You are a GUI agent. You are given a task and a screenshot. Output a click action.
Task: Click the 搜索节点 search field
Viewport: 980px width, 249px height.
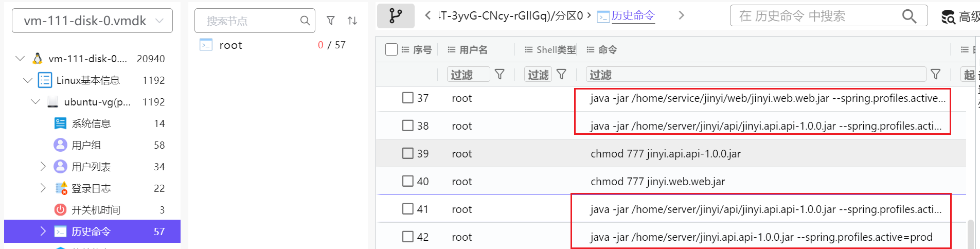tap(247, 21)
